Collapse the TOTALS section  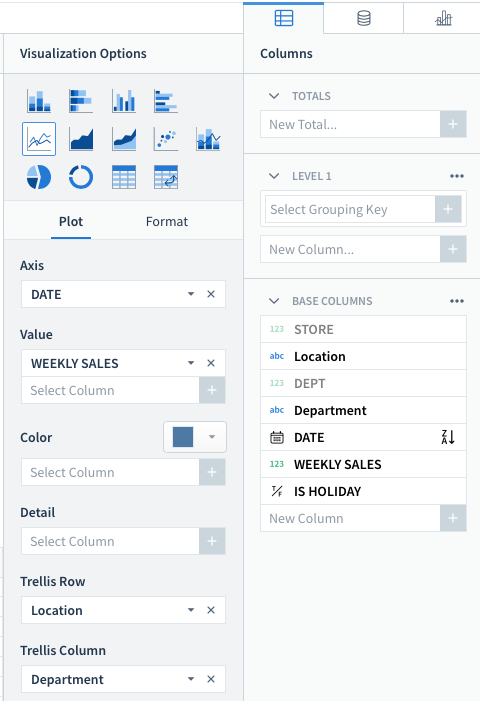click(x=274, y=96)
